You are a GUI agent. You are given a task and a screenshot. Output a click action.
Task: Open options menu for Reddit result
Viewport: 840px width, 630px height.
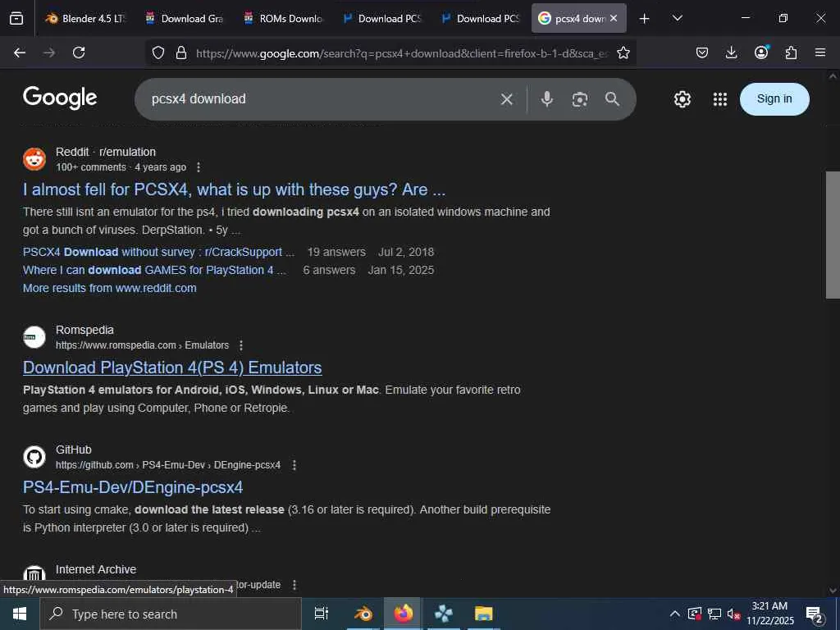(199, 167)
